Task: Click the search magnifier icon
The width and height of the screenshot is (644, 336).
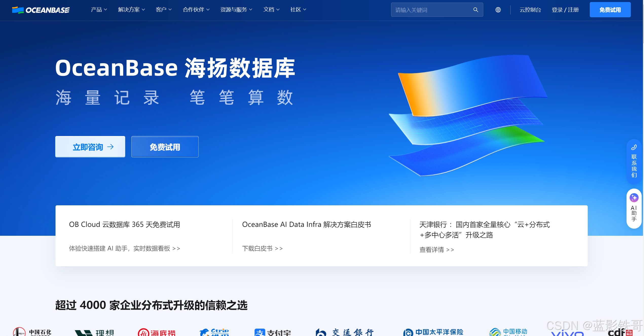Action: (475, 10)
